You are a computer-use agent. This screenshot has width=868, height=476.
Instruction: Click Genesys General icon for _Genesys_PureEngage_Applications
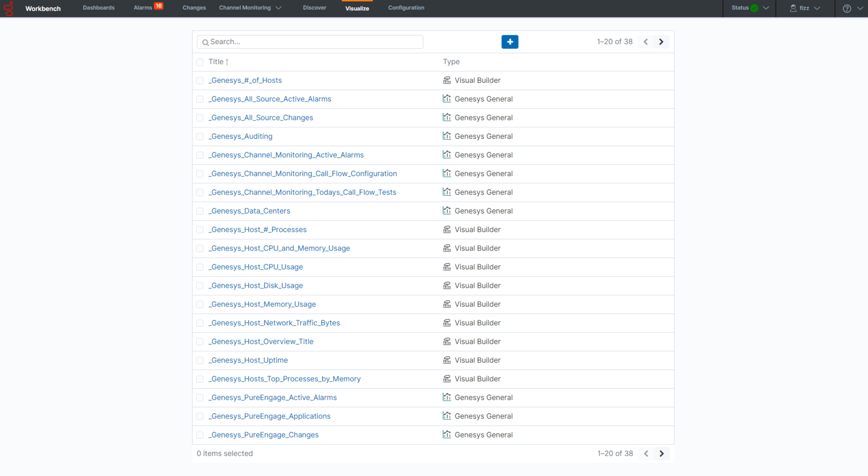447,416
